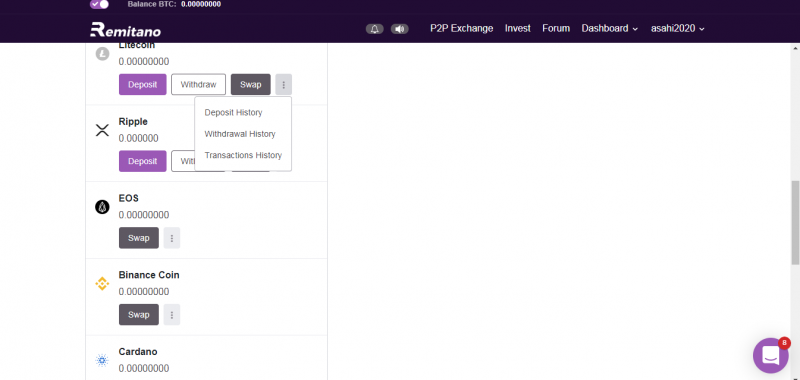Open the notifications bell icon

(x=374, y=29)
